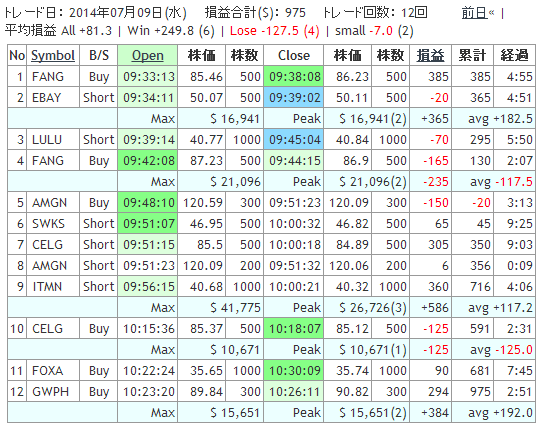Viewport: 540px width, 429px height.
Task: Select ITMN symbol in row 9
Action: coord(47,286)
